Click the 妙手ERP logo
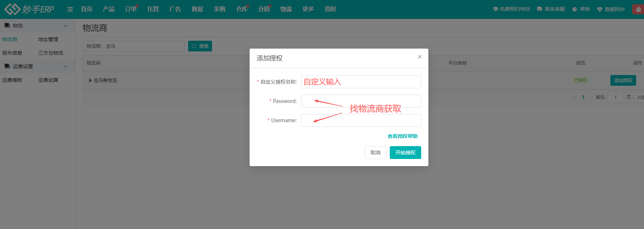This screenshot has width=644, height=229. pyautogui.click(x=29, y=9)
